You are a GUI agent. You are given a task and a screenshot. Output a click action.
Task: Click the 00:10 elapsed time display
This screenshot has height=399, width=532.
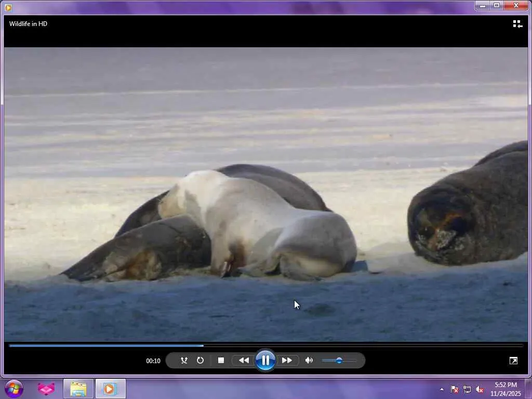point(153,361)
